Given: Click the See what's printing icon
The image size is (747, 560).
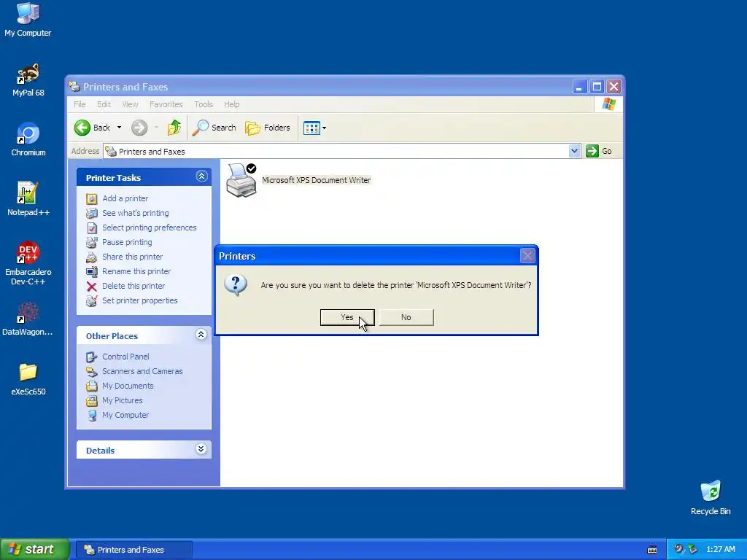Looking at the screenshot, I should pos(91,213).
